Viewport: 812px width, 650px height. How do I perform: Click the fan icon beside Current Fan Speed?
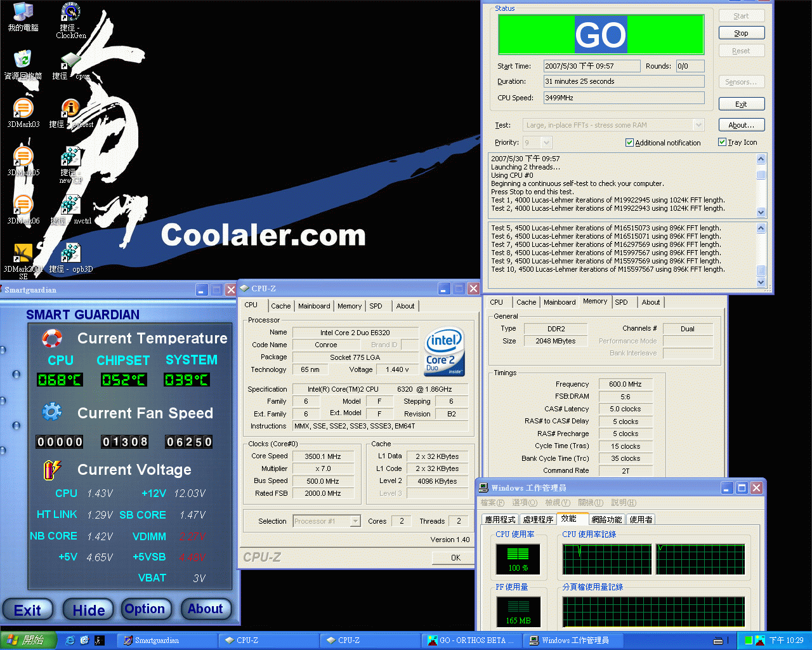(x=52, y=412)
